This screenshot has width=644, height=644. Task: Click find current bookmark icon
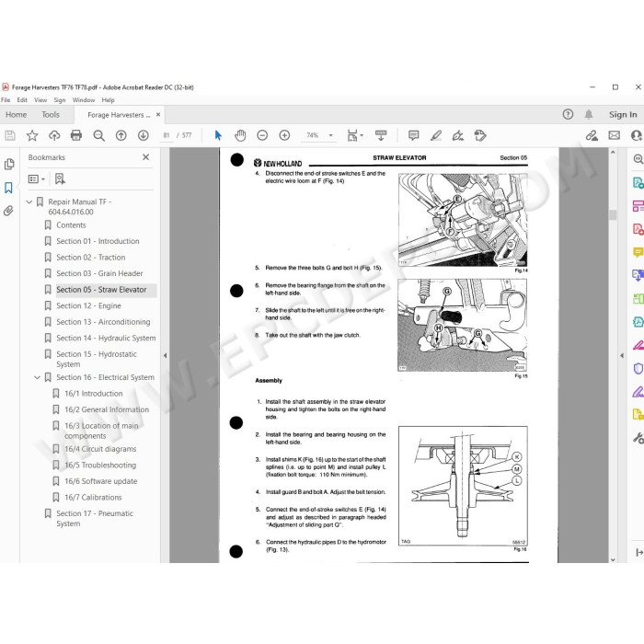click(x=60, y=178)
